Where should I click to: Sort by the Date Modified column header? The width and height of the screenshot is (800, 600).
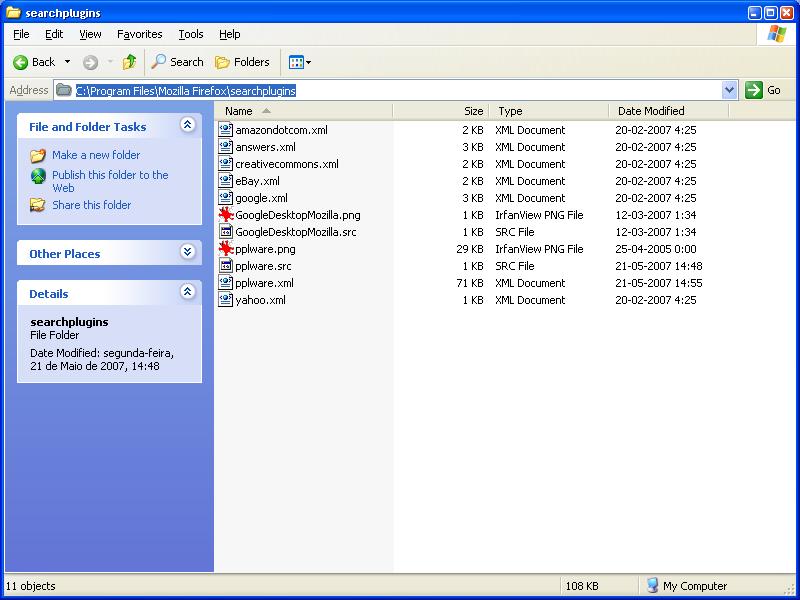coord(669,111)
